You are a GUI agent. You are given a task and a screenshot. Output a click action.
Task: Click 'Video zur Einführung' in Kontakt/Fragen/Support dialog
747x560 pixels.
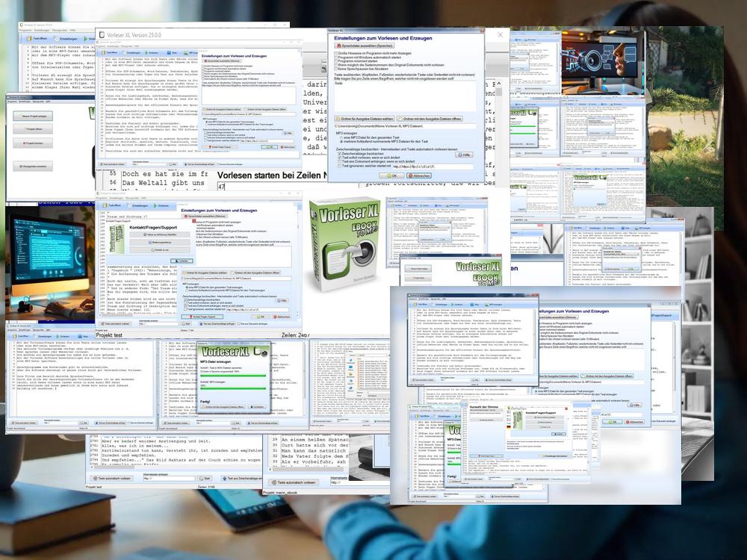pos(161,234)
